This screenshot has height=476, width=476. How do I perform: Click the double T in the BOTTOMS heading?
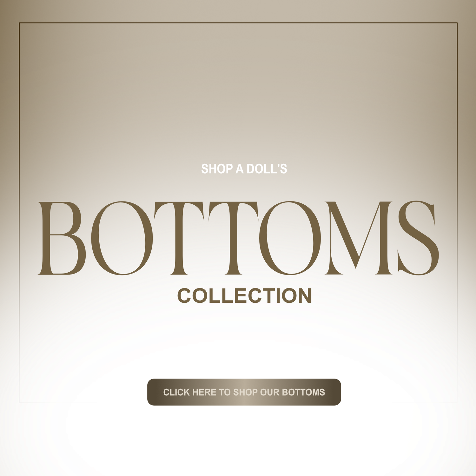tap(206, 238)
